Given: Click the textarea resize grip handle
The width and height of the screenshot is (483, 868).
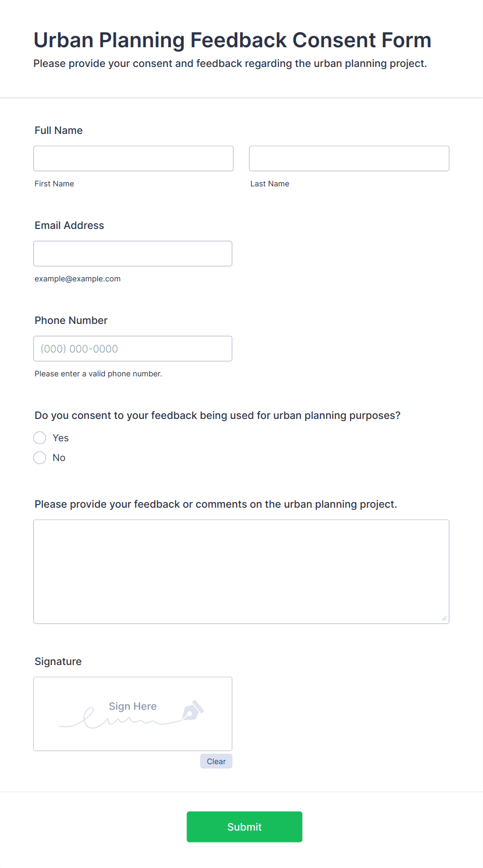Looking at the screenshot, I should pyautogui.click(x=444, y=618).
